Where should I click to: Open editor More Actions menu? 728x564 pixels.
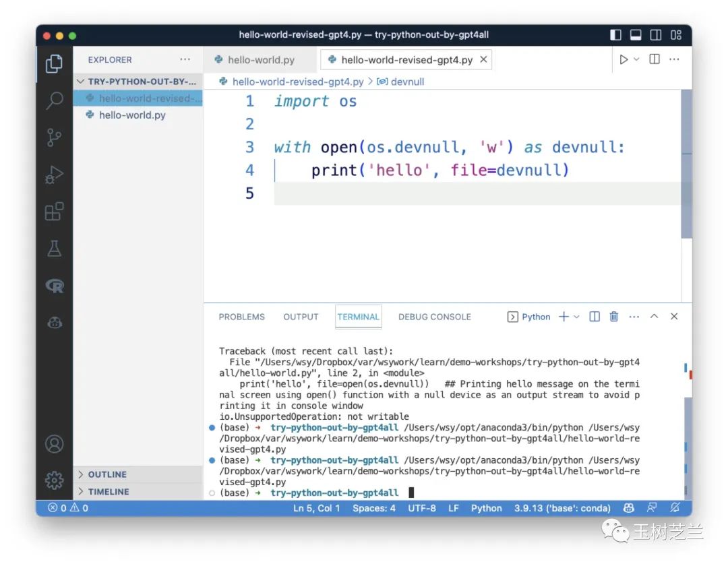(674, 59)
